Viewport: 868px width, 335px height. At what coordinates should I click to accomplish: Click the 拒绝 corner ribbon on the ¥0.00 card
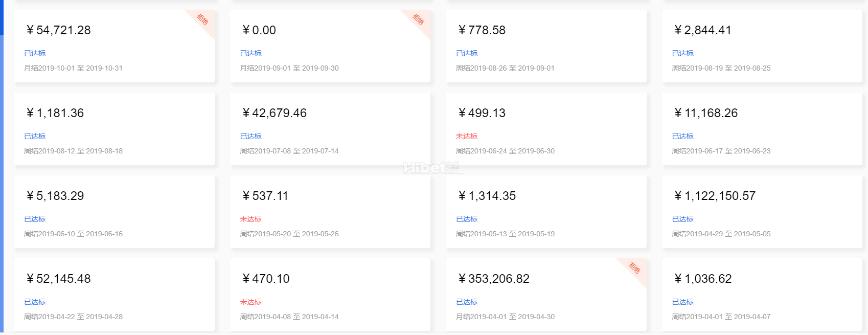point(419,20)
